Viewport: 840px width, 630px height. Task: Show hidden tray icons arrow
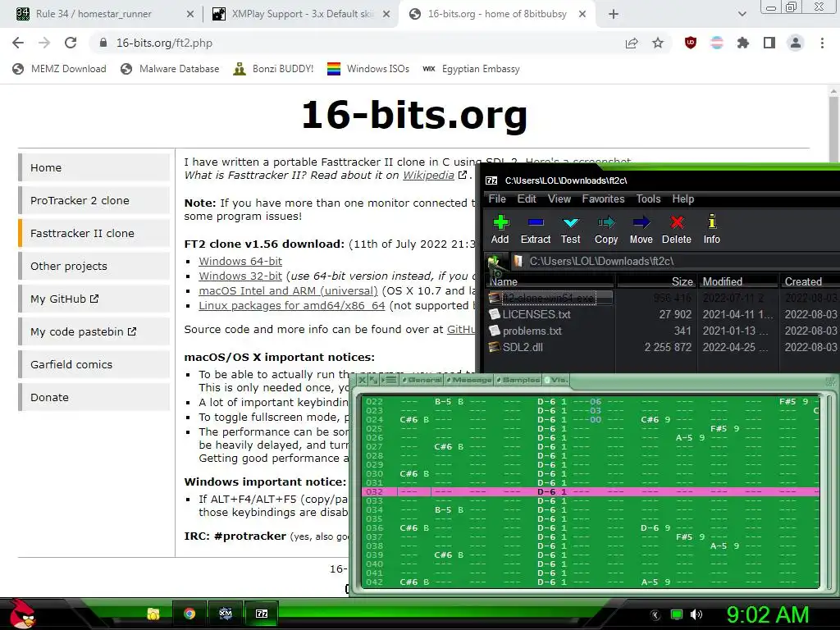coord(655,614)
